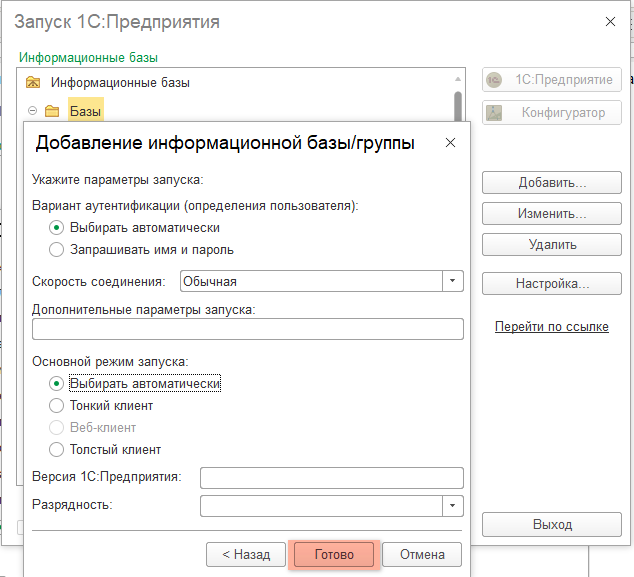Select 'Запрашивать имя и пароль' radio button
This screenshot has width=634, height=577.
click(x=56, y=249)
